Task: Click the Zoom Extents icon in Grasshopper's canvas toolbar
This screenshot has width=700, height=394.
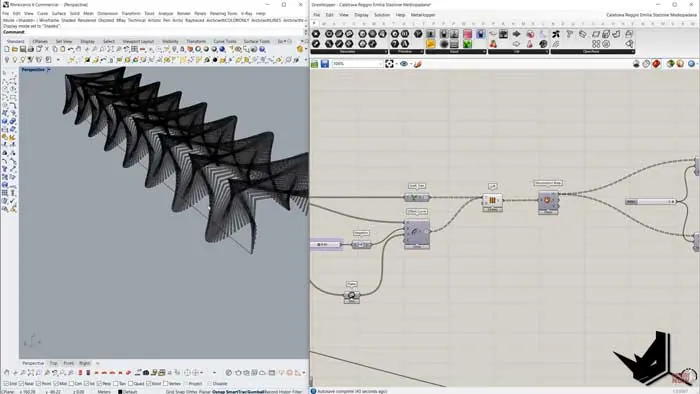Action: 389,64
